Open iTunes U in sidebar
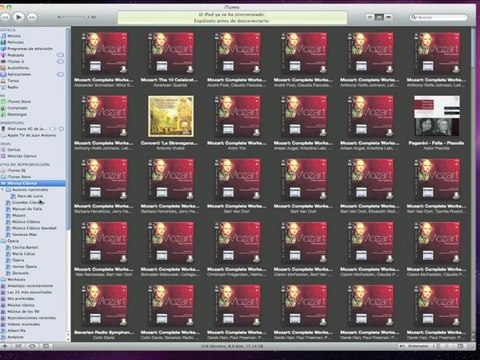The width and height of the screenshot is (480, 360). [15, 61]
